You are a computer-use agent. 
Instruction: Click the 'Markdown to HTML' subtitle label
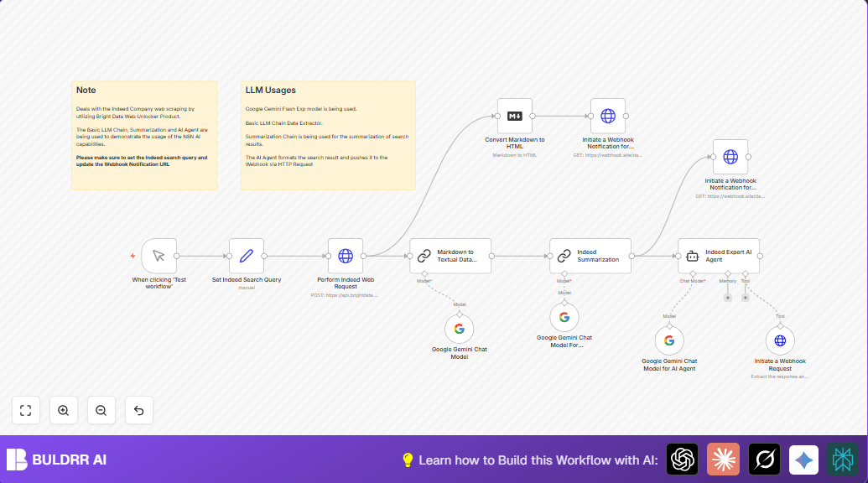[x=515, y=155]
